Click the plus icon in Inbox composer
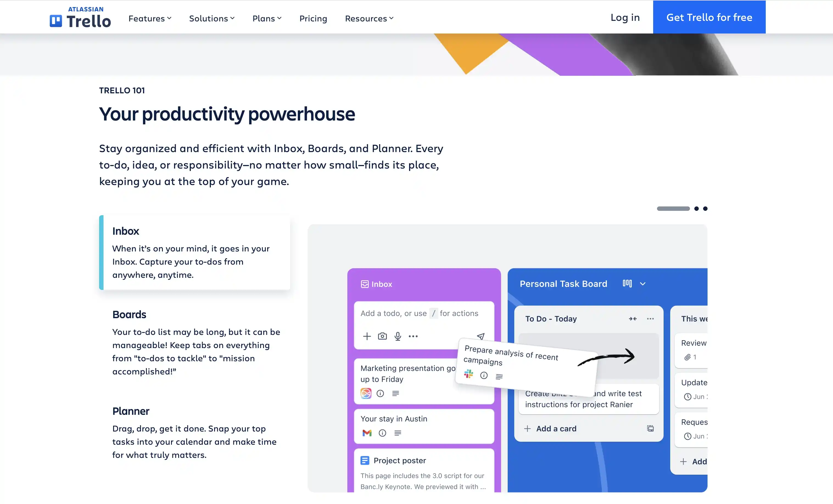Image resolution: width=833 pixels, height=504 pixels. click(x=367, y=336)
